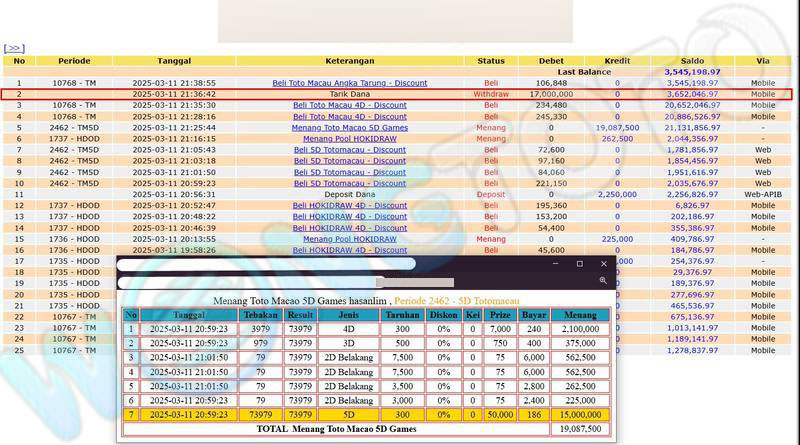Open Beli Toto Macau 4D link at 21:28:16
Image resolution: width=800 pixels, height=445 pixels.
pyautogui.click(x=349, y=117)
